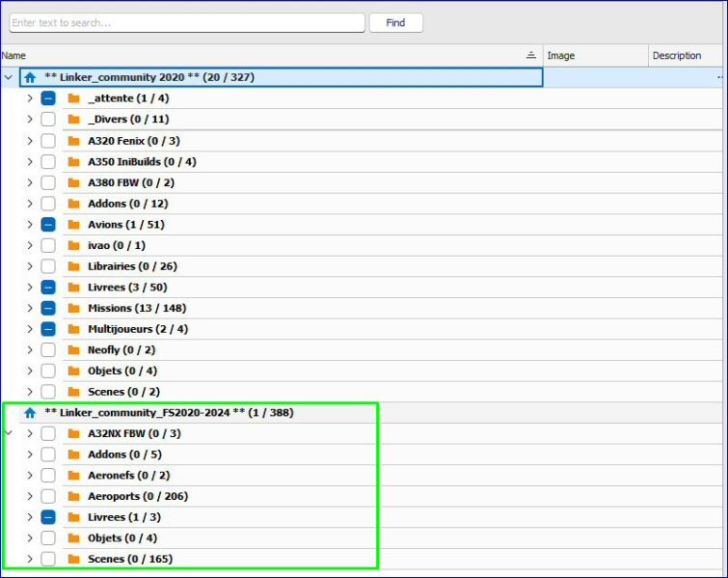Click the ivao folder icon
Viewport: 728px width, 578px height.
(x=74, y=245)
